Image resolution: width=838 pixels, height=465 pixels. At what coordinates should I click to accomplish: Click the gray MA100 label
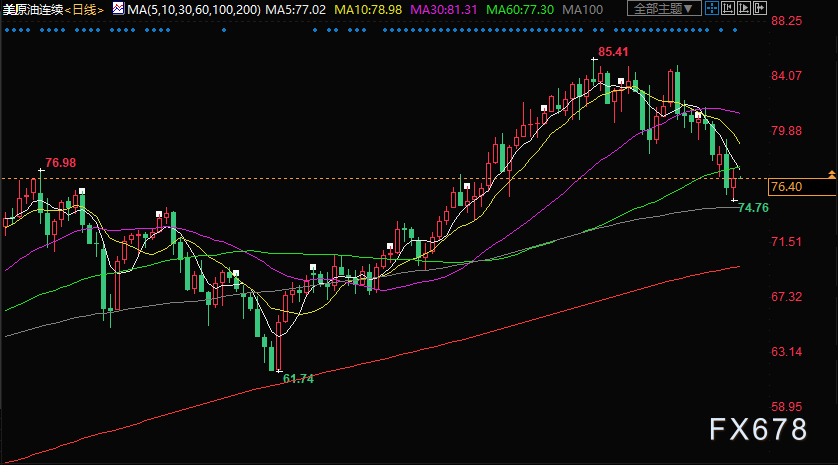click(x=583, y=10)
